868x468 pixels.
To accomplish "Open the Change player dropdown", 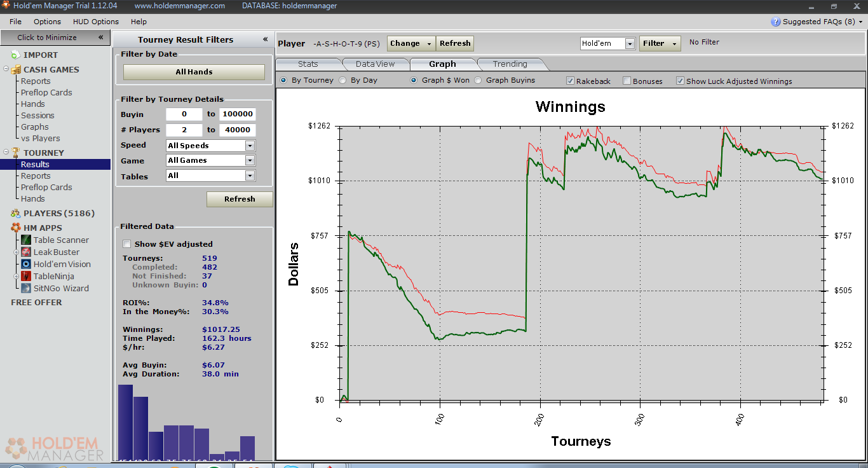I will (x=411, y=43).
